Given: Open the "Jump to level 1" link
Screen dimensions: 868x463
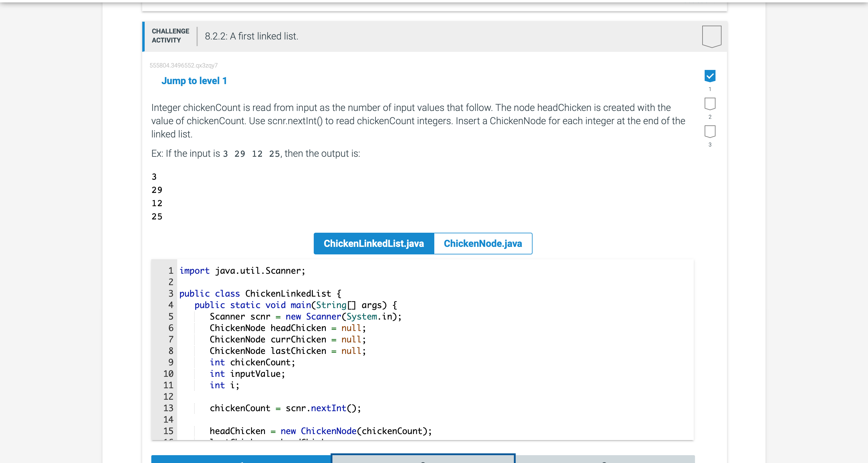Looking at the screenshot, I should tap(194, 80).
